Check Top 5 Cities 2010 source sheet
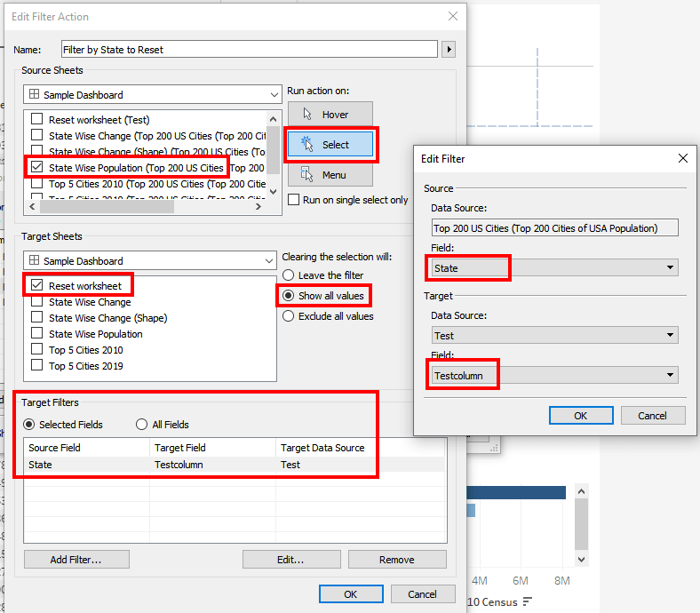This screenshot has height=613, width=700. point(37,183)
